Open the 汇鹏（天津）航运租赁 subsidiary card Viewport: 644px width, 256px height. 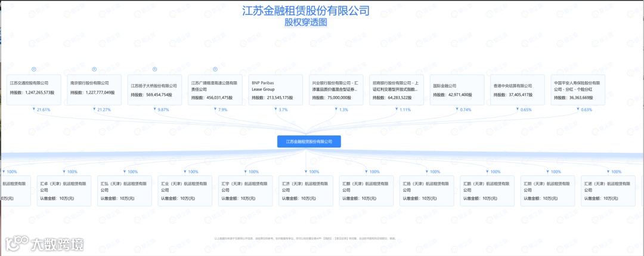pos(487,191)
